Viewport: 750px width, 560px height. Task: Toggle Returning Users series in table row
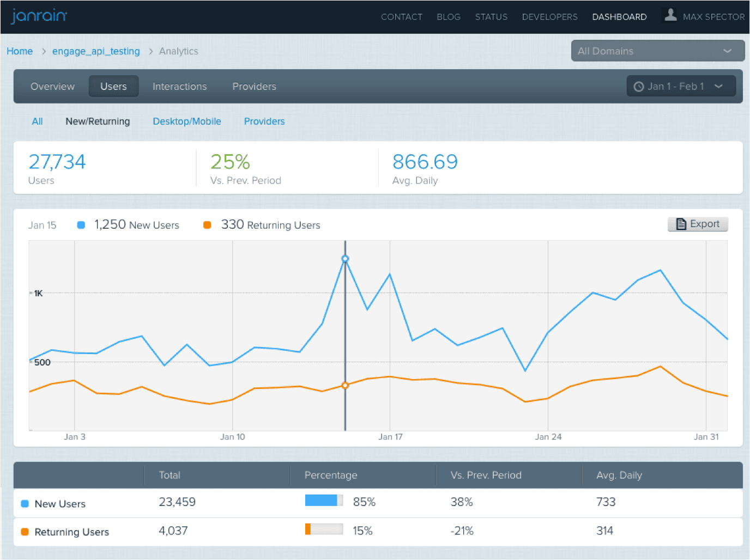pos(25,532)
